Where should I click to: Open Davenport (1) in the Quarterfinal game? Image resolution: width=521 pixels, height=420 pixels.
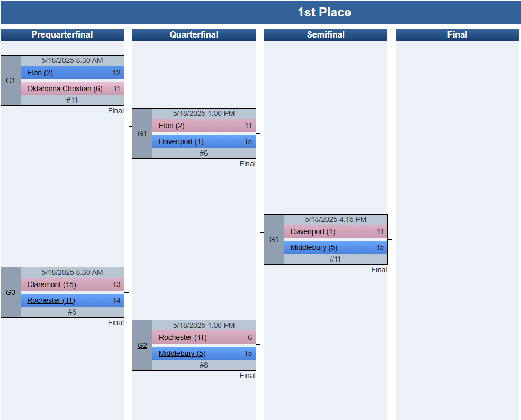pos(181,142)
